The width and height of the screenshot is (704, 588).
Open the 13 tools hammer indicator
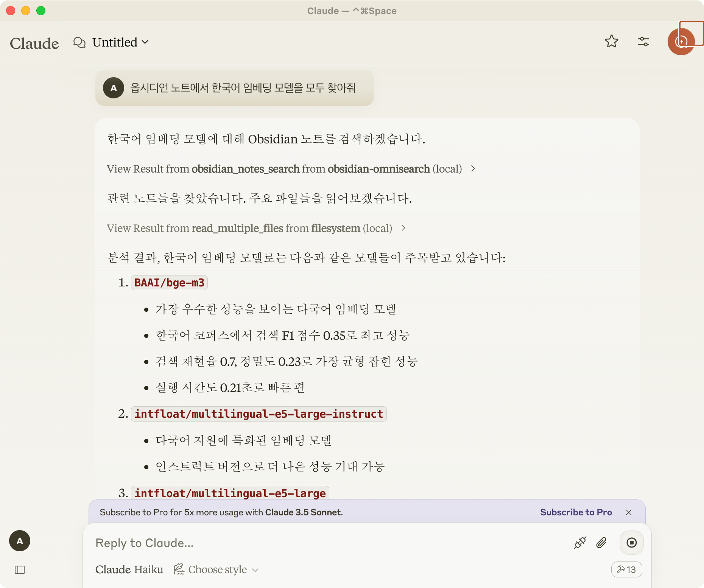pyautogui.click(x=626, y=569)
